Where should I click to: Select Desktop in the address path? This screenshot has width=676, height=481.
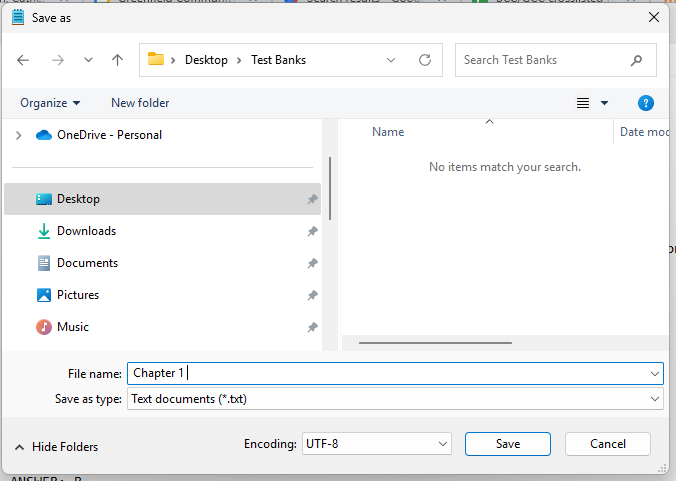pos(206,60)
